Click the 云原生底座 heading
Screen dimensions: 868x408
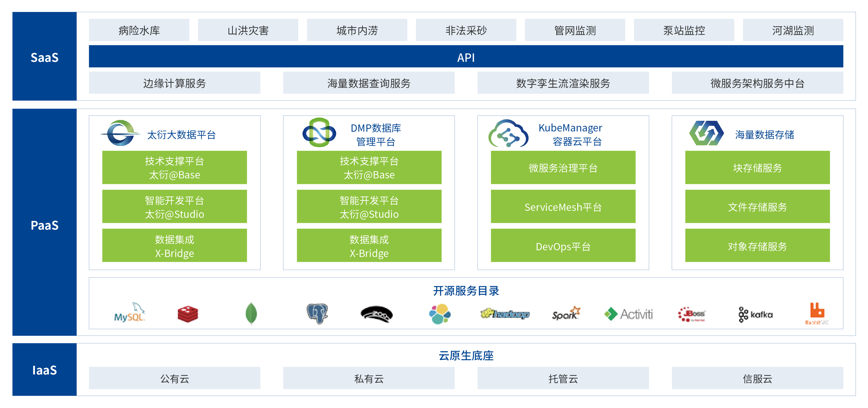[x=466, y=355]
